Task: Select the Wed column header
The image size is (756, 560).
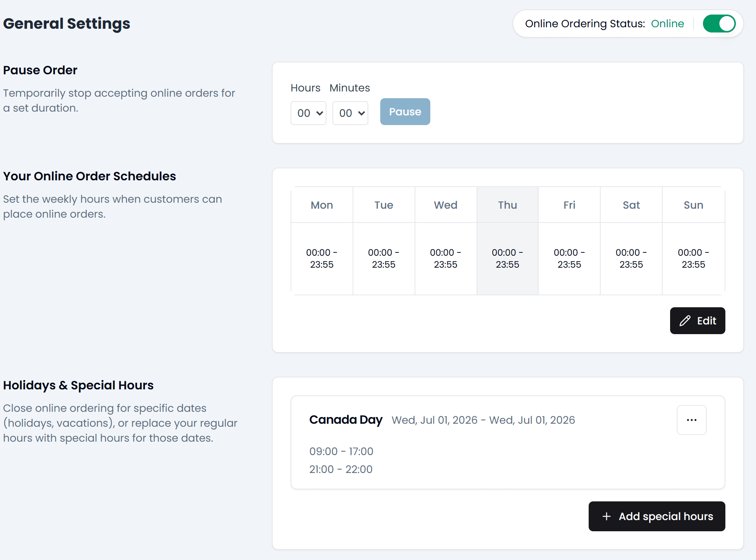Action: (x=446, y=205)
